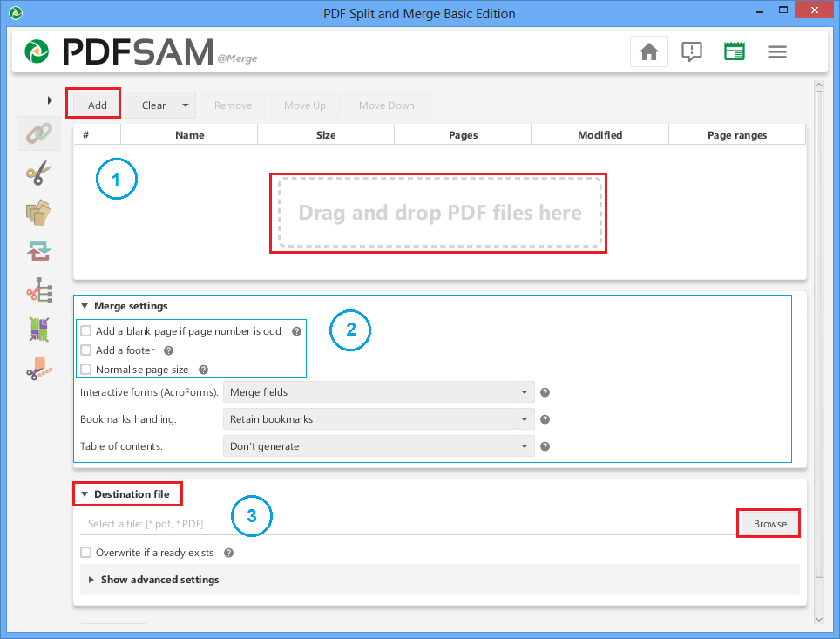Open the Bookmarks handling dropdown

click(378, 419)
